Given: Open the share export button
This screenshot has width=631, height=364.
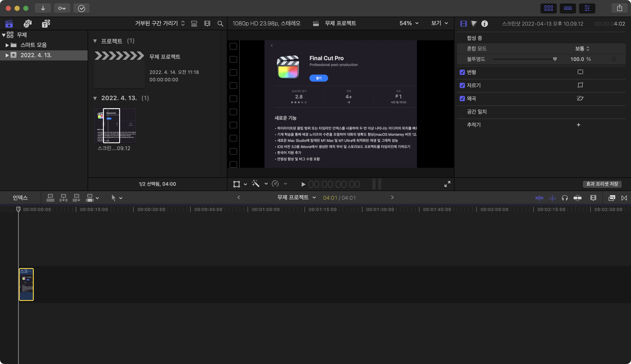Looking at the screenshot, I should coord(619,8).
